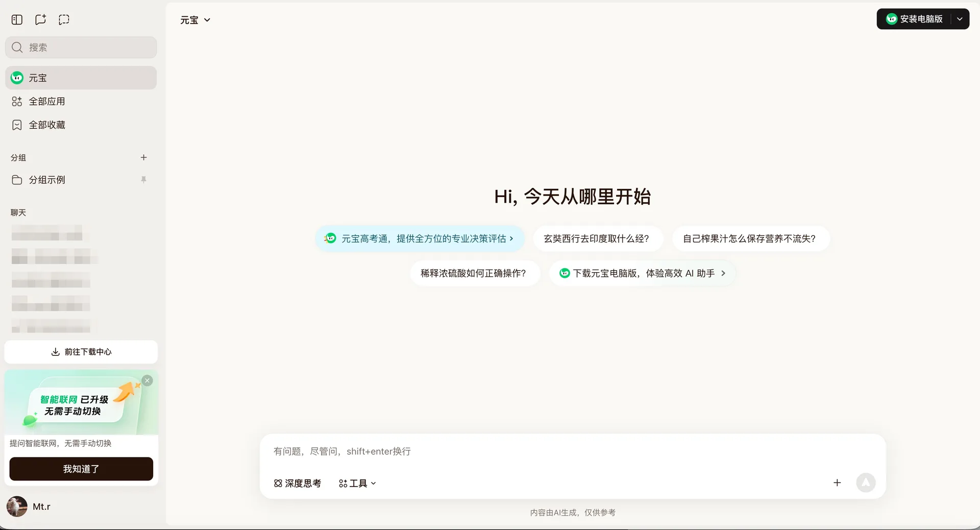This screenshot has width=980, height=530.
Task: Expand the 工具 dropdown
Action: (x=357, y=483)
